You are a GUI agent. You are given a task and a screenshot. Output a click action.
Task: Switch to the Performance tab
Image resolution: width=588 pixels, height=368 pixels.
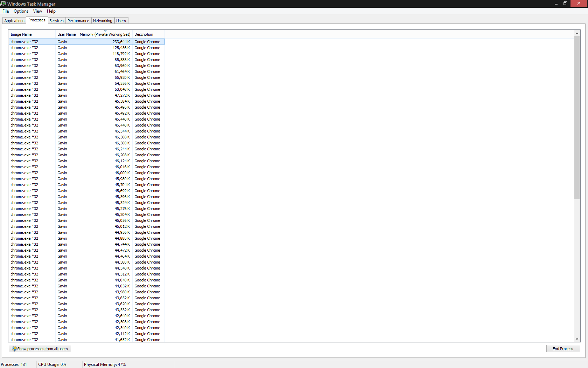click(78, 21)
